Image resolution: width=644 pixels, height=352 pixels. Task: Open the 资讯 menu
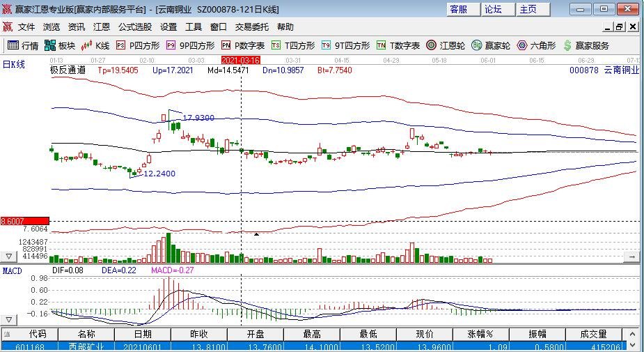click(x=77, y=27)
